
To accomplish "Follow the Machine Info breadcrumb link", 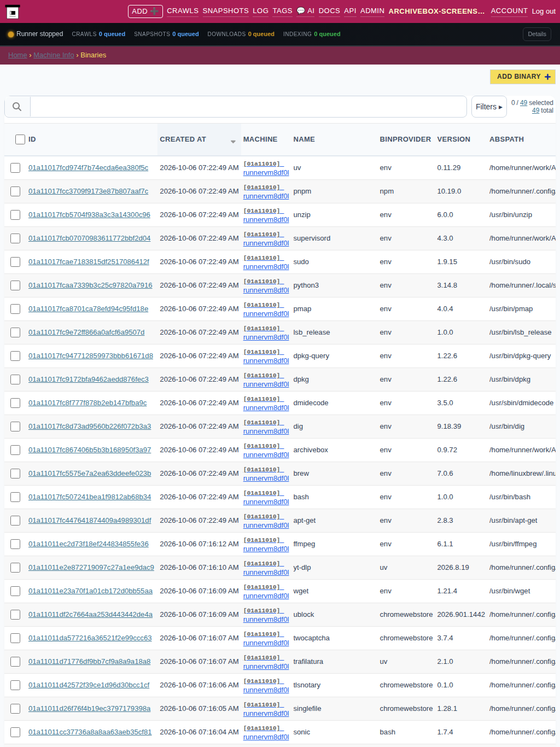I will click(54, 55).
